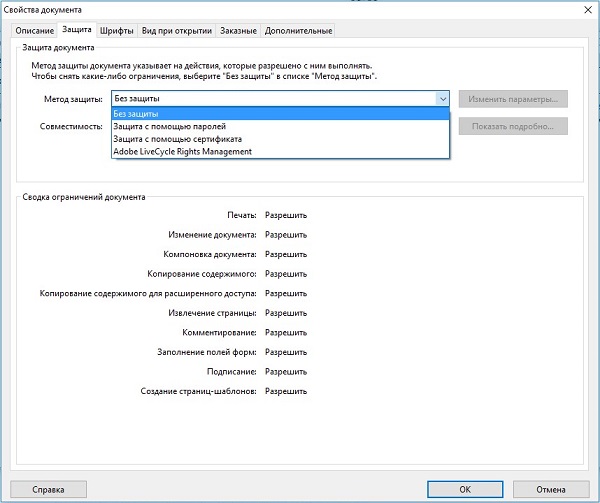Screen dimensions: 600x503
Task: Click Разрешить next to Извлечение страницы
Action: (x=286, y=313)
